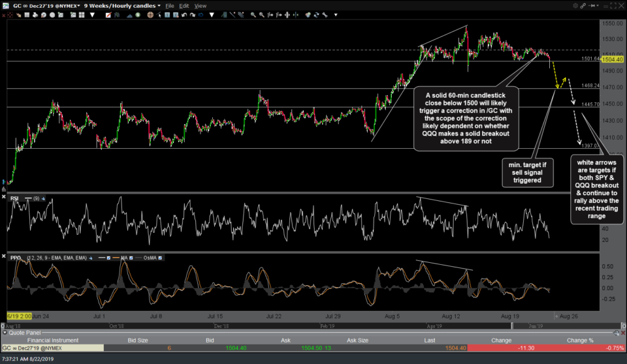This screenshot has width=627, height=364.
Task: Close the PPO indicator pane with X
Action: tap(4, 256)
